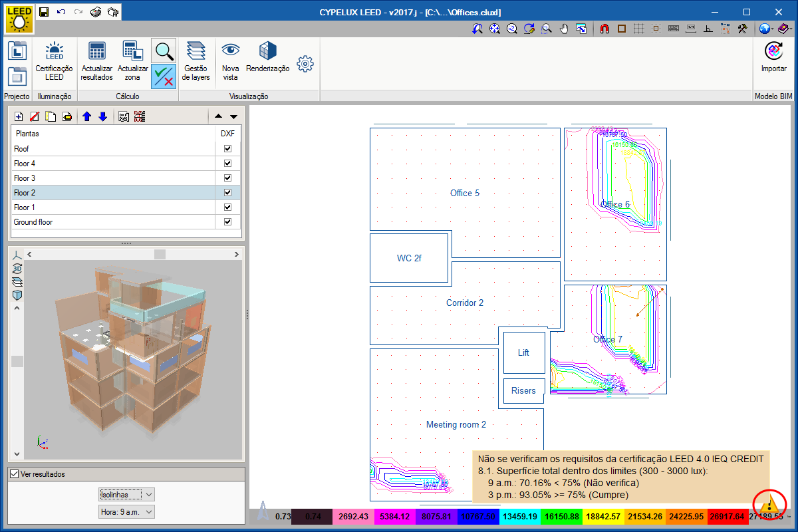Screen dimensions: 798x532
Task: Click the hammer and wrench tools icon
Action: point(743,29)
